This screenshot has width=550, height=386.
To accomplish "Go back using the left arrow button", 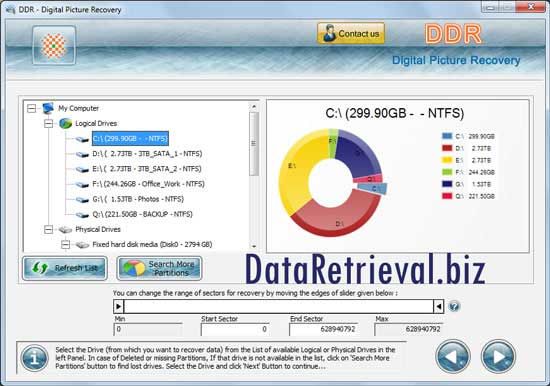I will tap(452, 357).
